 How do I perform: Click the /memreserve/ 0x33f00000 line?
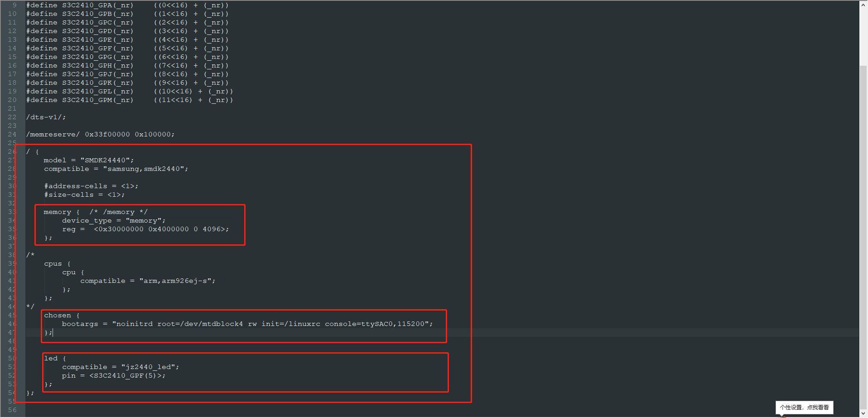100,135
